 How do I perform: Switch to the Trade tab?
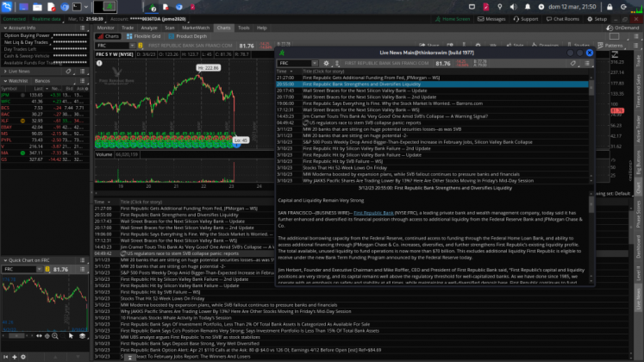(x=128, y=28)
